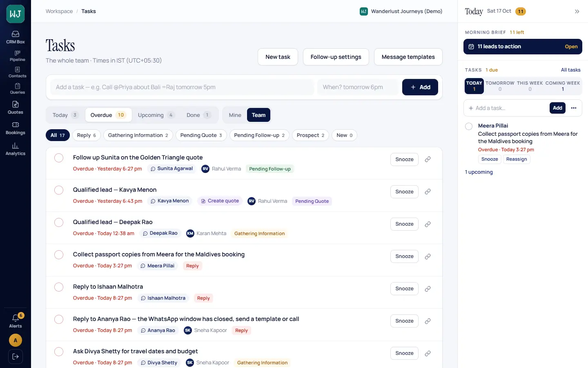Filter tasks by Pending Quote
The image size is (588, 368).
pos(201,135)
